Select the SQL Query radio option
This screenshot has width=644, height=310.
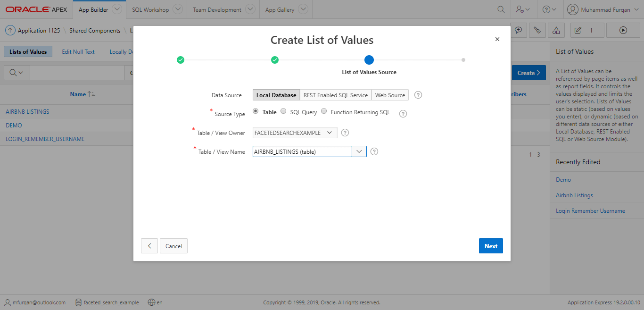click(283, 111)
